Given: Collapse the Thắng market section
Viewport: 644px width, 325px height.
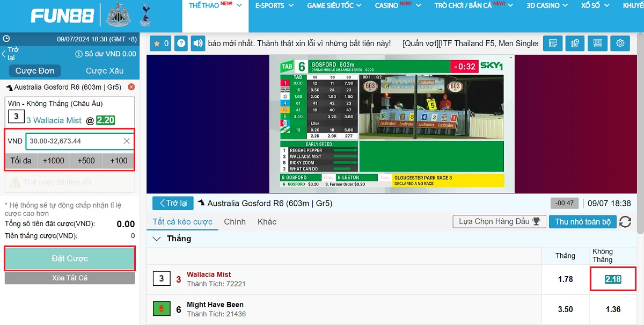Looking at the screenshot, I should pos(157,239).
